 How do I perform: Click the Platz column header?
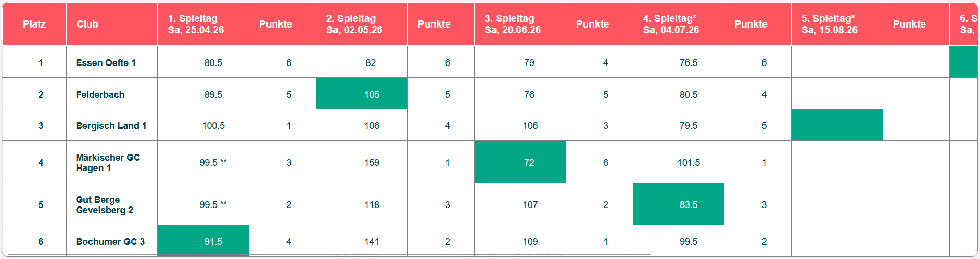coord(34,24)
